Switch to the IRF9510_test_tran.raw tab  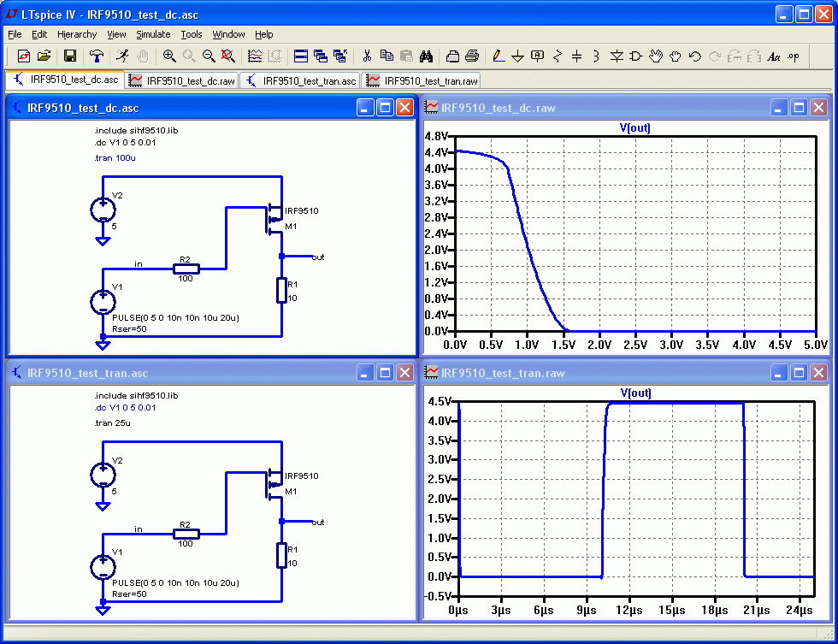tap(422, 80)
